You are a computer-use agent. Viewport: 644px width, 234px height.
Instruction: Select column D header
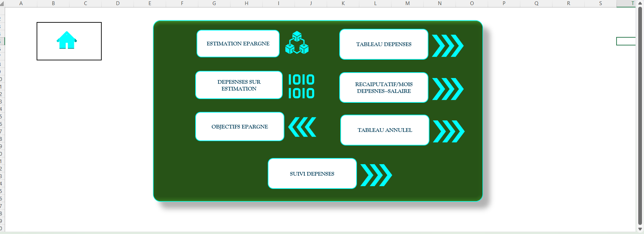[118, 3]
